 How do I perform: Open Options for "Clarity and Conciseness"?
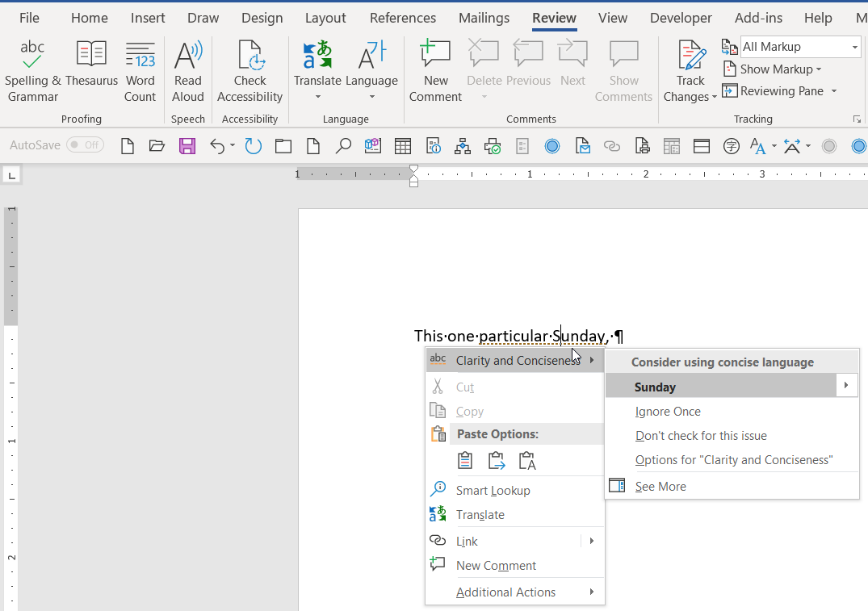click(x=733, y=460)
